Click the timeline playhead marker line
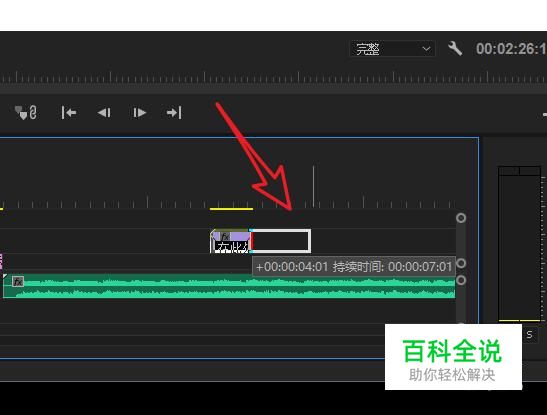Screen dimensions: 547x415 click(314, 187)
